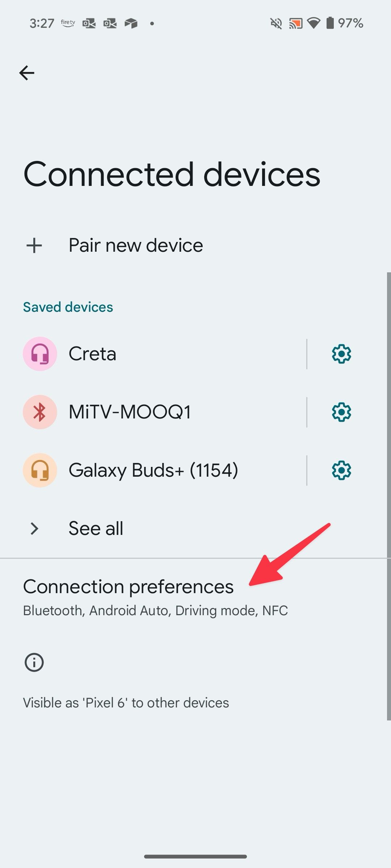This screenshot has height=868, width=391.
Task: Tap the back arrow to leave Connected devices
Action: 27,73
